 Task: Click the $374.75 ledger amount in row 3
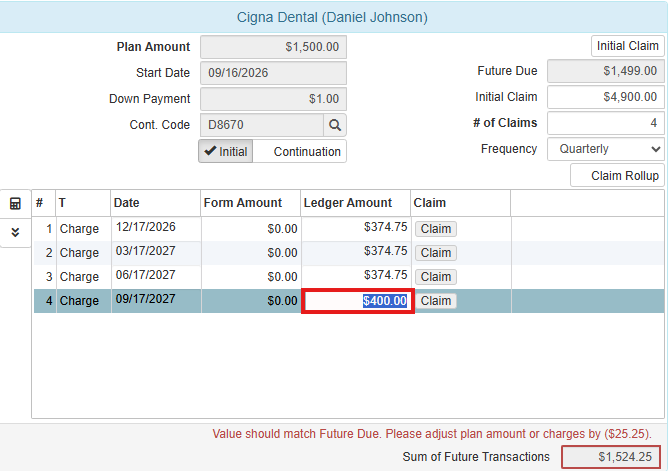tap(385, 275)
